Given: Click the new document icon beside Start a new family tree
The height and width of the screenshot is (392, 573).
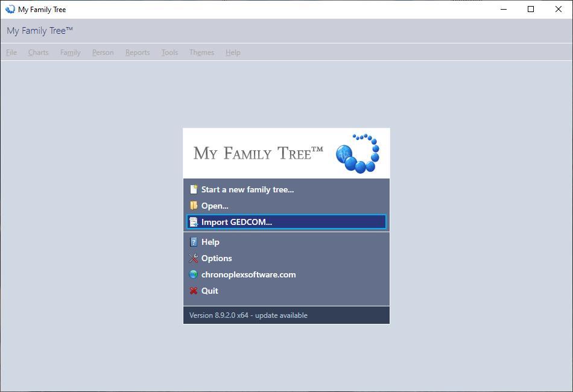Looking at the screenshot, I should [194, 189].
